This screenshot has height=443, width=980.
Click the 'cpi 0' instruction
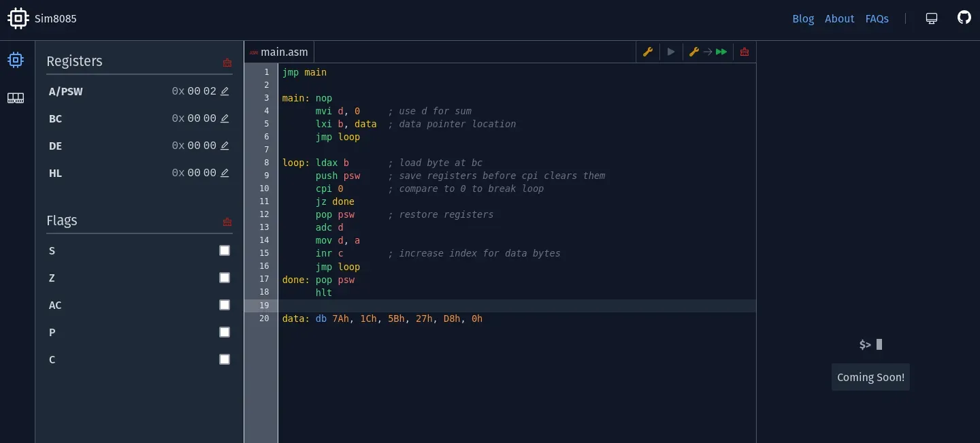[329, 188]
